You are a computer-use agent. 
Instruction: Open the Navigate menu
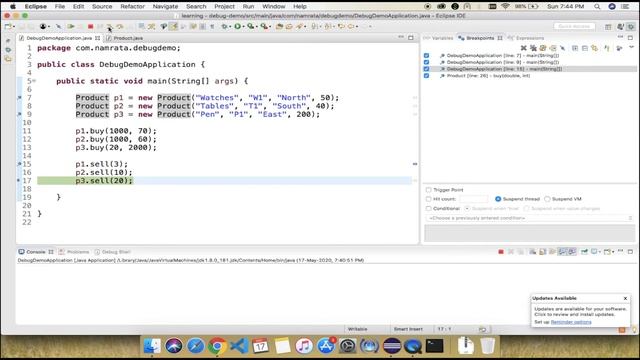click(165, 6)
